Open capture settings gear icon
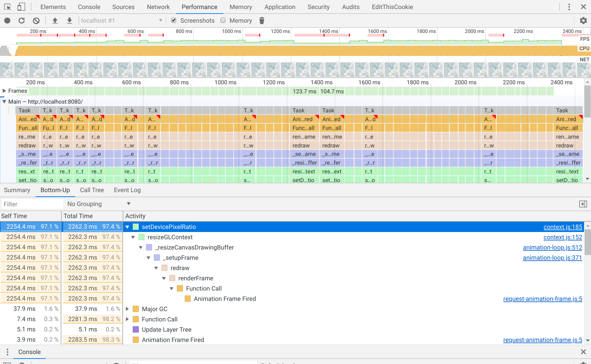This screenshot has height=364, width=591. pos(583,21)
